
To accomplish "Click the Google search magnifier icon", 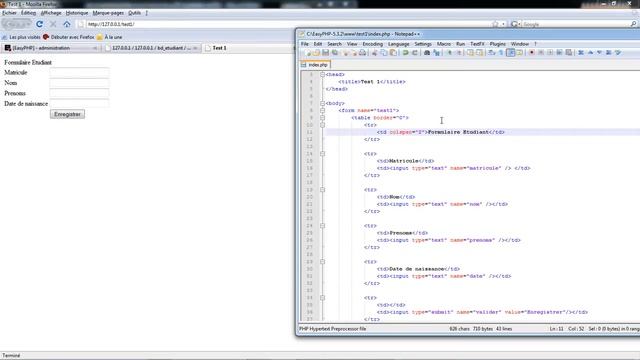I will 633,24.
